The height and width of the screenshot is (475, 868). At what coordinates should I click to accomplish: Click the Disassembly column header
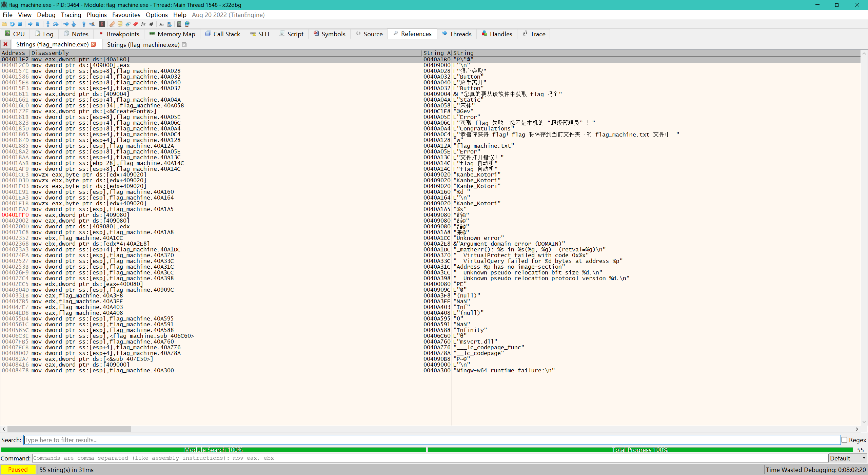point(226,53)
